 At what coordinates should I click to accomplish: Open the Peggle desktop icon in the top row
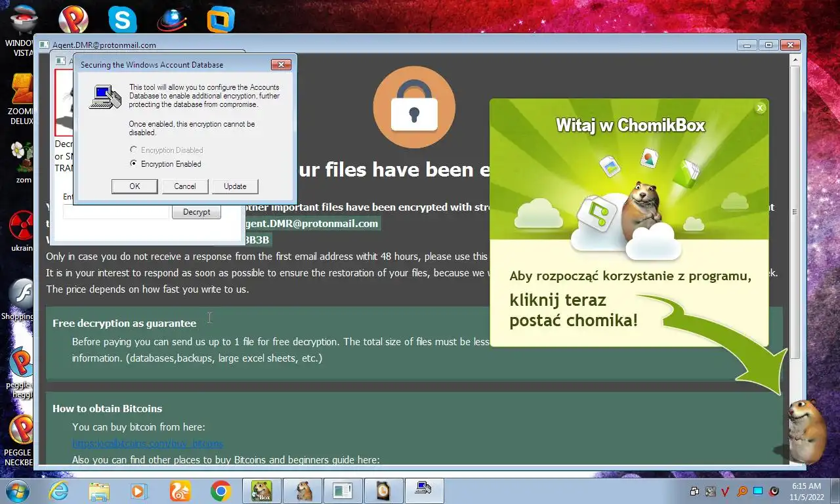pyautogui.click(x=73, y=19)
